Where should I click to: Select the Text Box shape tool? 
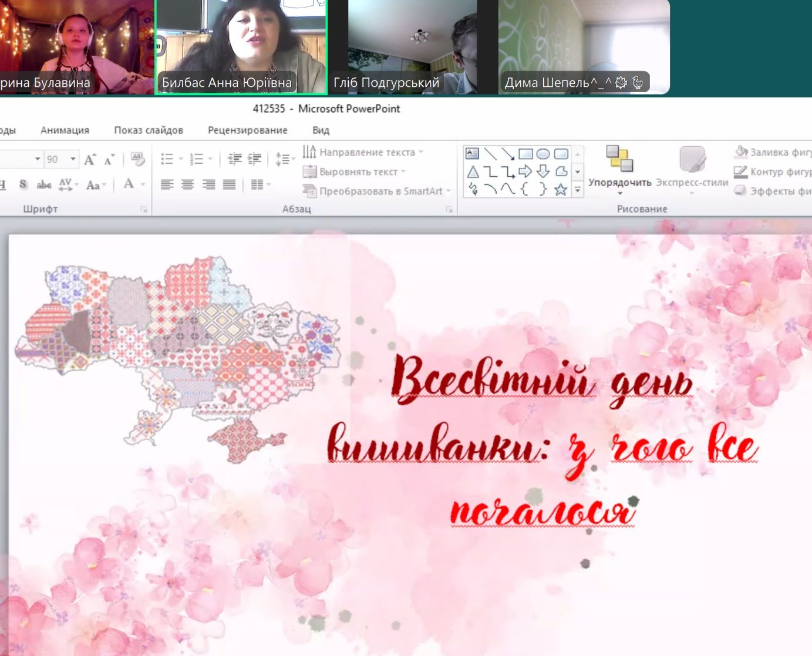[x=472, y=154]
